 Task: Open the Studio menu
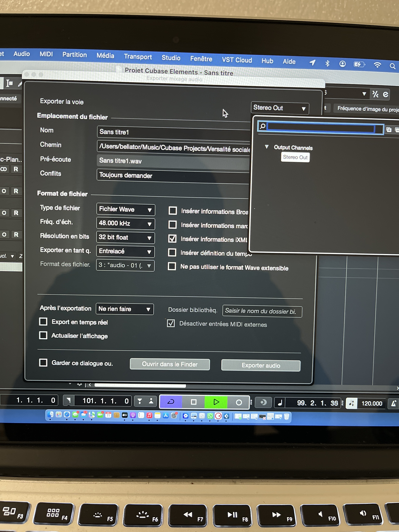point(171,58)
